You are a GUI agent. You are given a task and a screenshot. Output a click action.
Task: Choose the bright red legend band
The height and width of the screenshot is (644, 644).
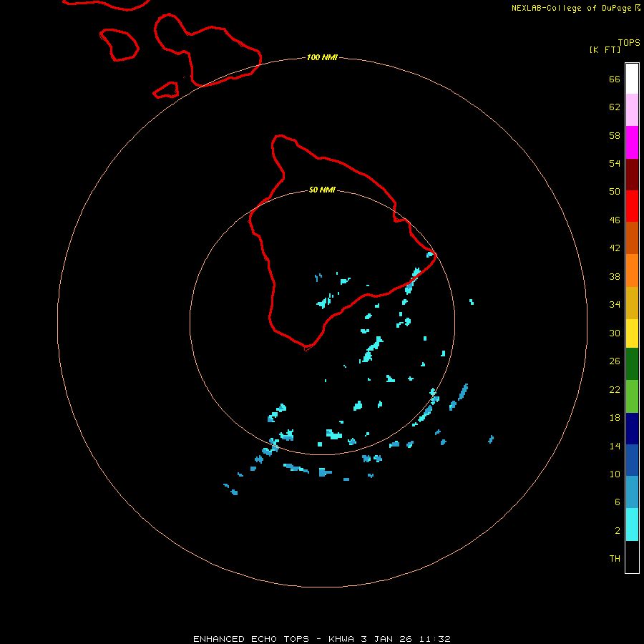point(632,206)
